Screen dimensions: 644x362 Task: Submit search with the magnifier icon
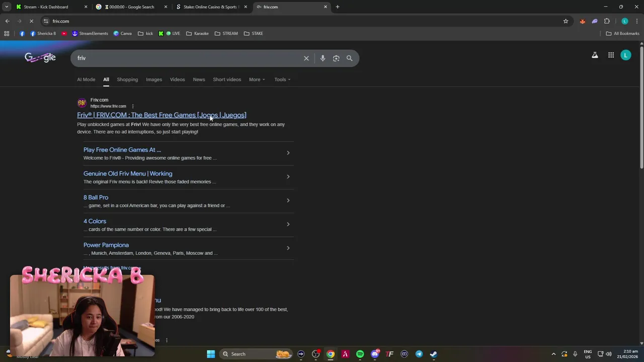349,58
